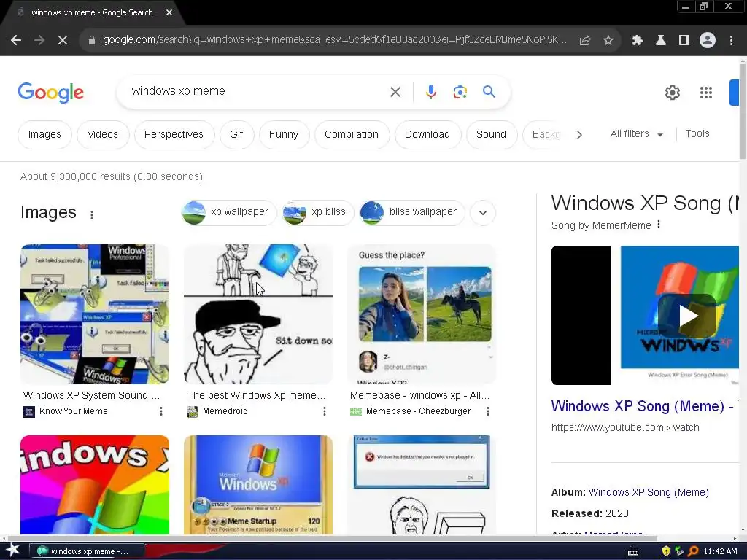The height and width of the screenshot is (560, 747).
Task: Choose the bliss wallpaper suggestion
Action: pos(411,212)
